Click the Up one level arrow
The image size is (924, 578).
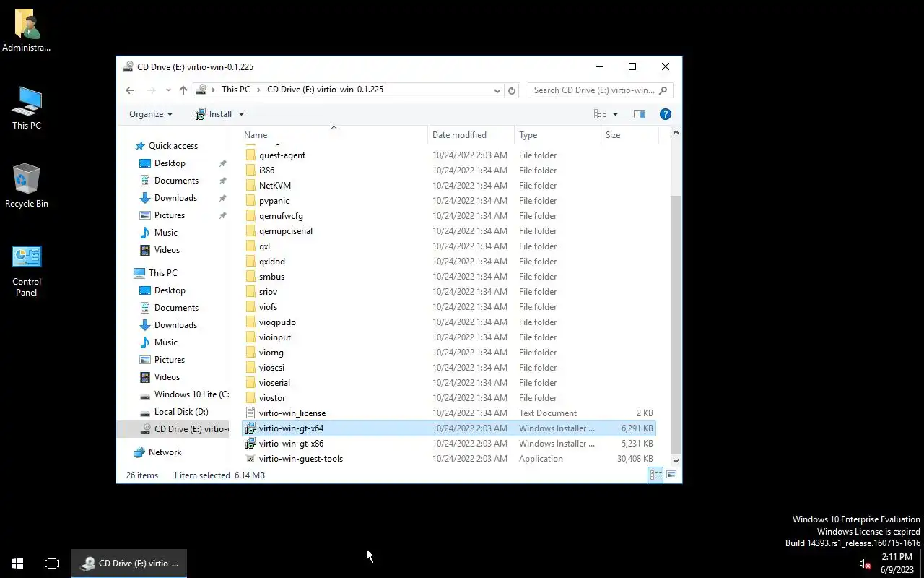183,90
